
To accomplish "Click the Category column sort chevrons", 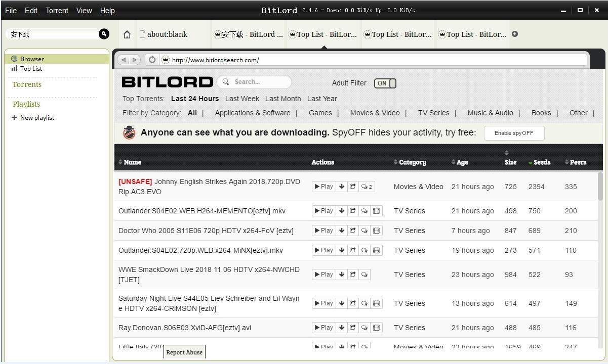I will (x=395, y=162).
